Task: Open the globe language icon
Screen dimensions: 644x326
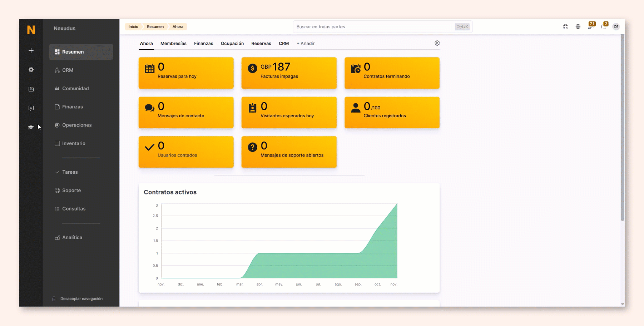Action: 578,27
